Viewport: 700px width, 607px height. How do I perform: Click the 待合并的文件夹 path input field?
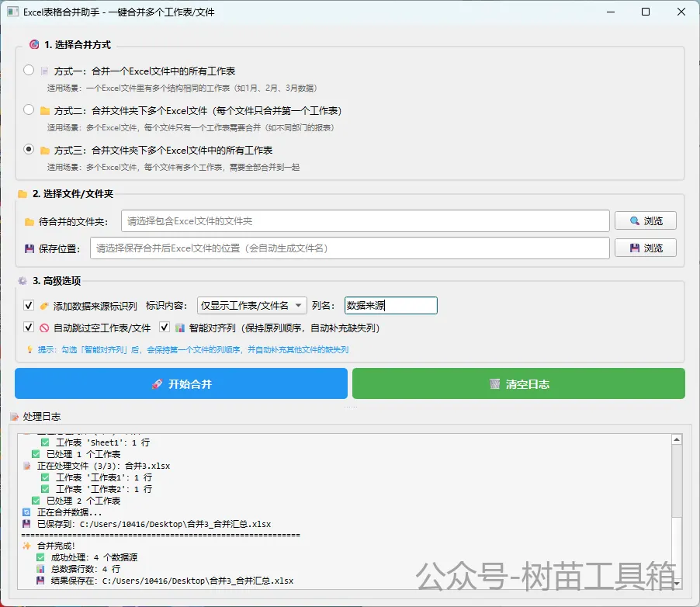(366, 221)
